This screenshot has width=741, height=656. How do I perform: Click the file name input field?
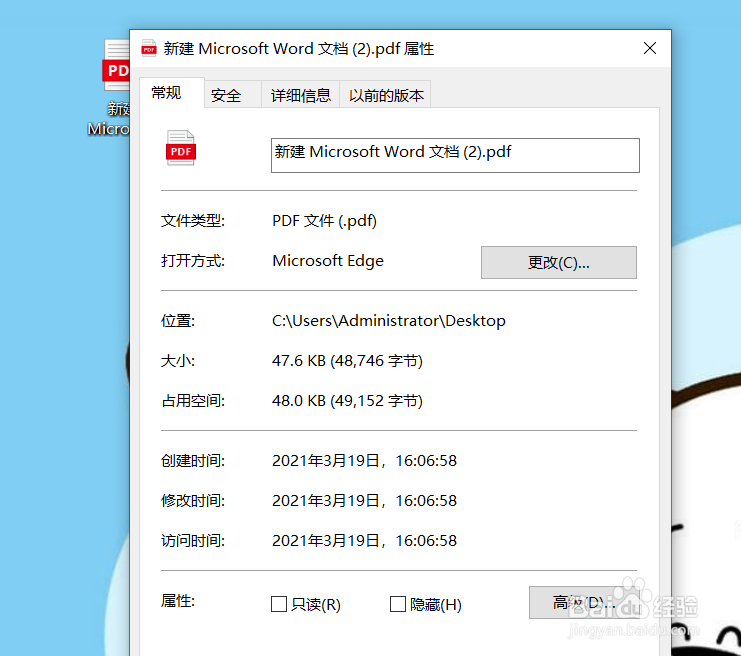(455, 155)
